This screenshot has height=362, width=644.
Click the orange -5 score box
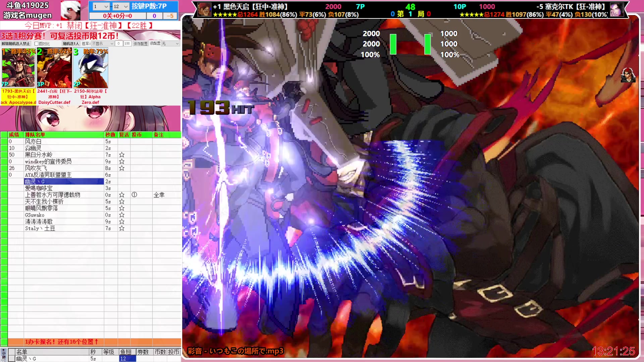tap(170, 16)
